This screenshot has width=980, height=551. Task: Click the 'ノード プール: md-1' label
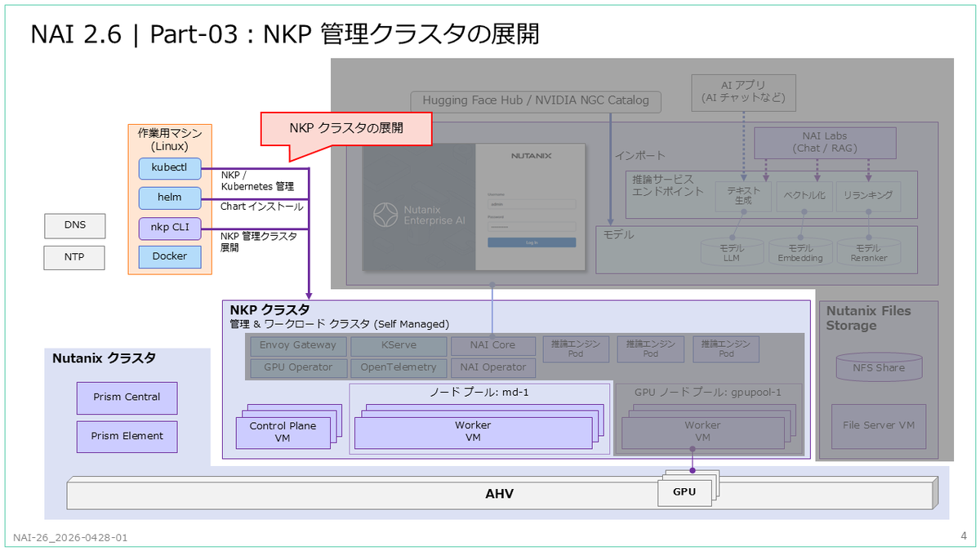click(x=479, y=393)
